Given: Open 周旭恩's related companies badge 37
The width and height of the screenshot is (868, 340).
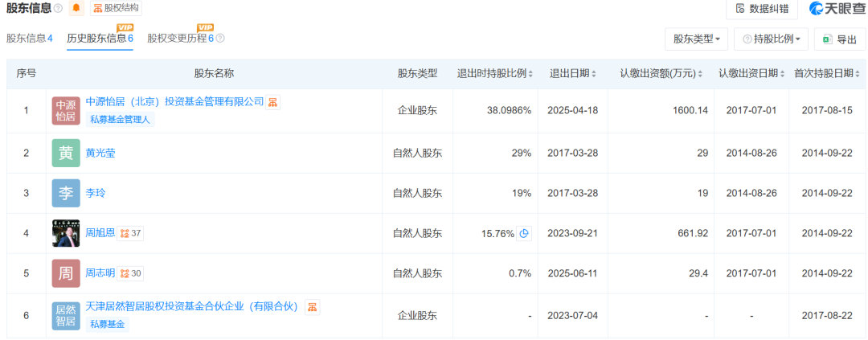Looking at the screenshot, I should [132, 234].
